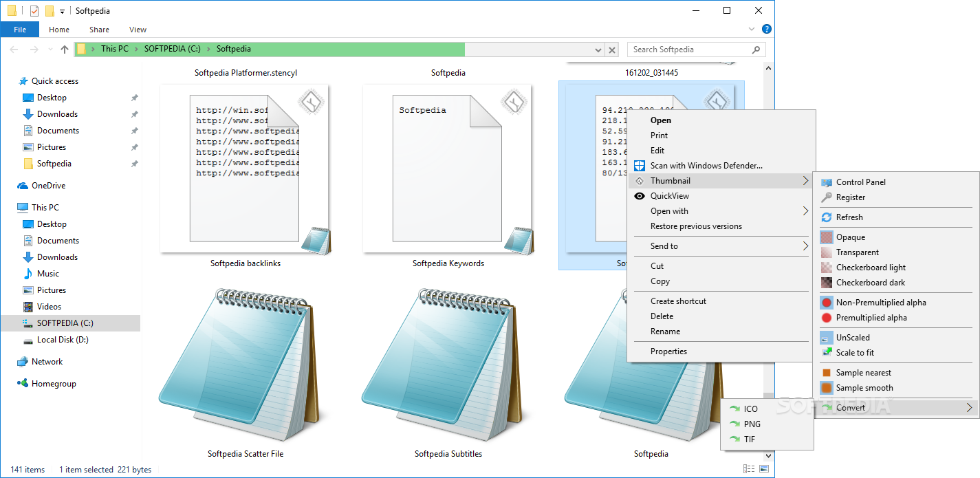Open OneDrive in navigation pane
Viewport: 980px width, 478px height.
(48, 186)
